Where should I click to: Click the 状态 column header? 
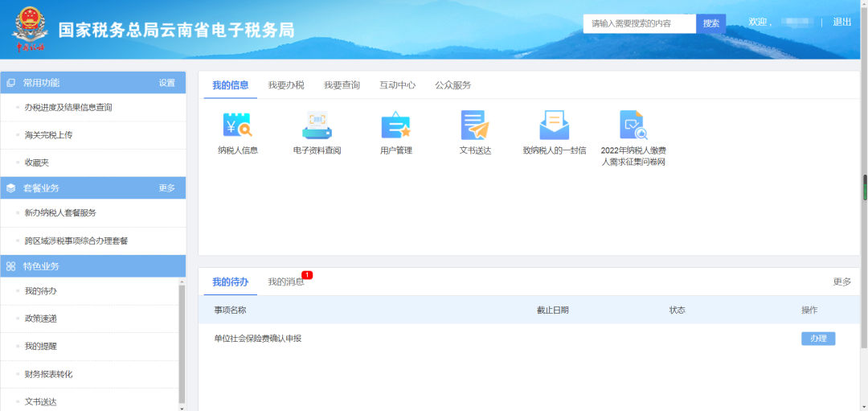pos(677,310)
